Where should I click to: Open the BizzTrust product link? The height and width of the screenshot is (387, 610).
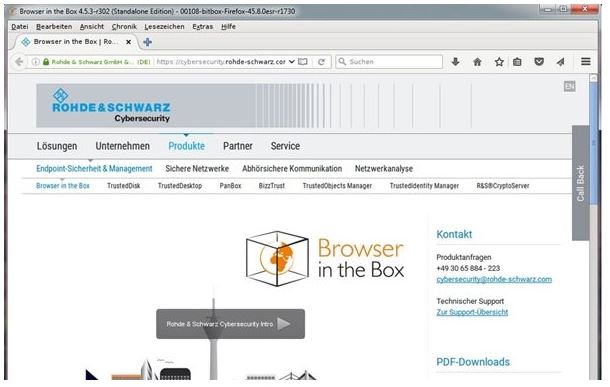[272, 186]
